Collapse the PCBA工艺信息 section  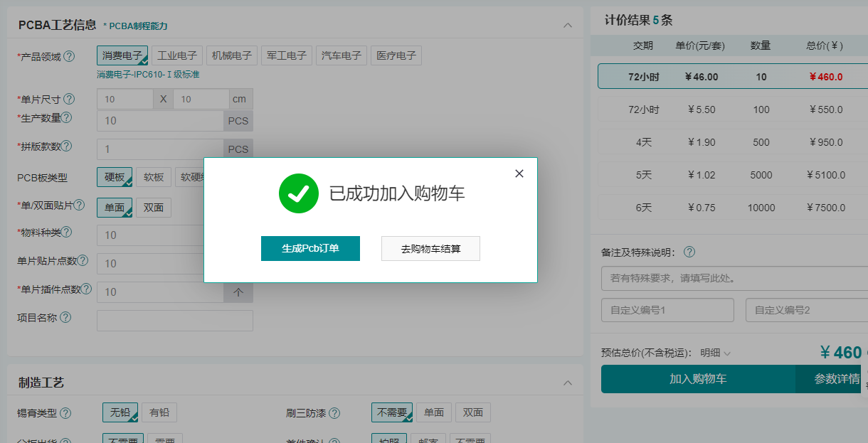pyautogui.click(x=568, y=25)
